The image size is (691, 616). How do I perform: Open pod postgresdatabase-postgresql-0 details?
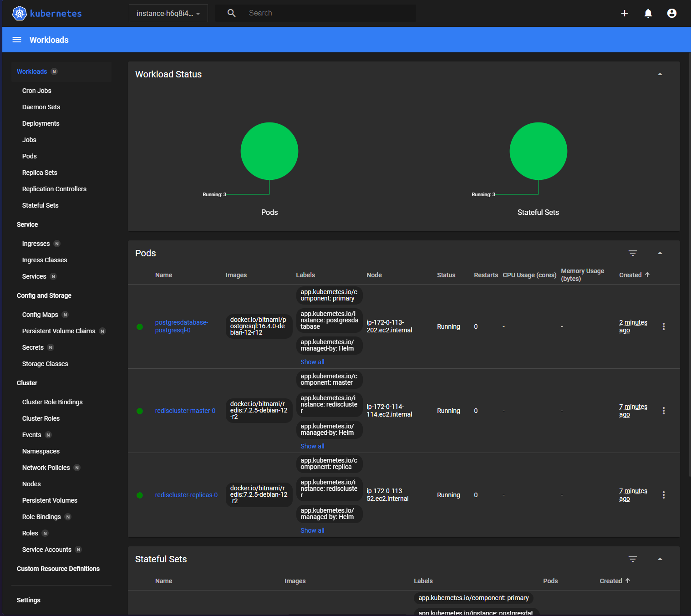[181, 326]
